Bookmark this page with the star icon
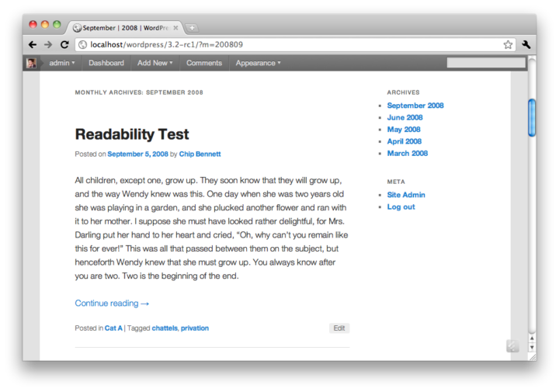Viewport: 559px width, 392px height. coord(508,44)
